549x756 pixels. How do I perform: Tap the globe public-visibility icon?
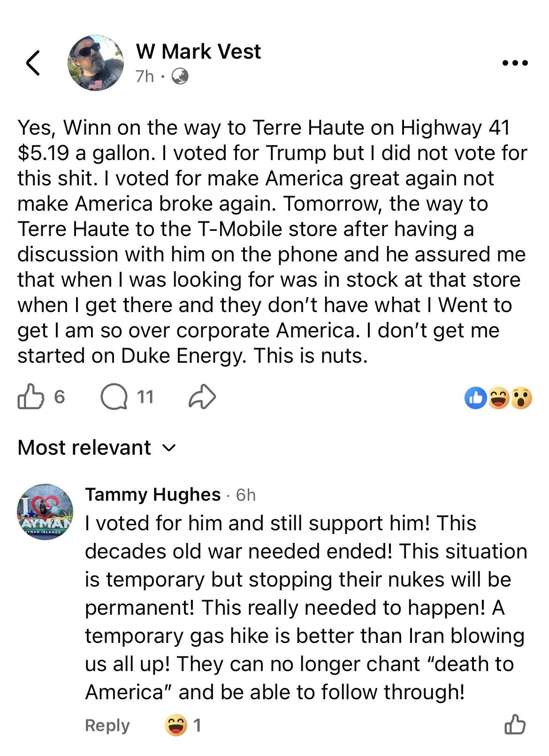point(180,76)
